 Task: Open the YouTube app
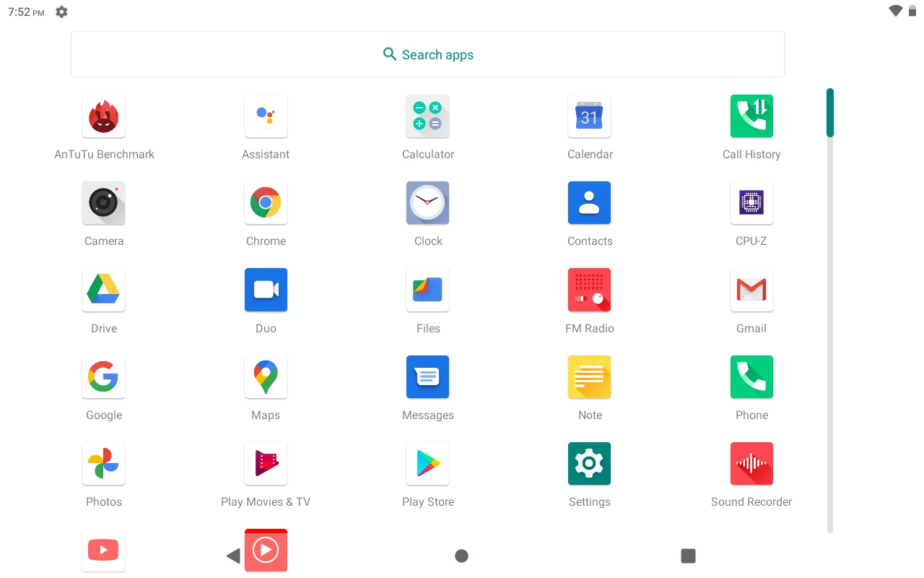pos(104,551)
